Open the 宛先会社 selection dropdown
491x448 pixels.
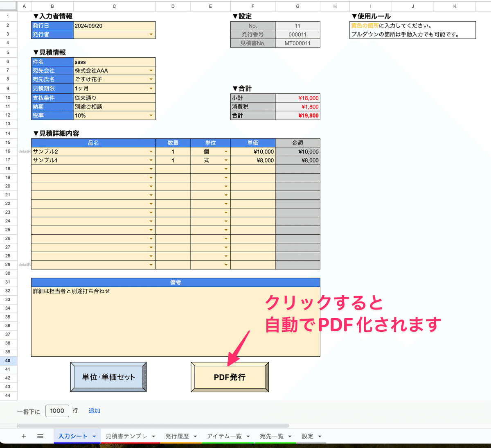pos(151,70)
